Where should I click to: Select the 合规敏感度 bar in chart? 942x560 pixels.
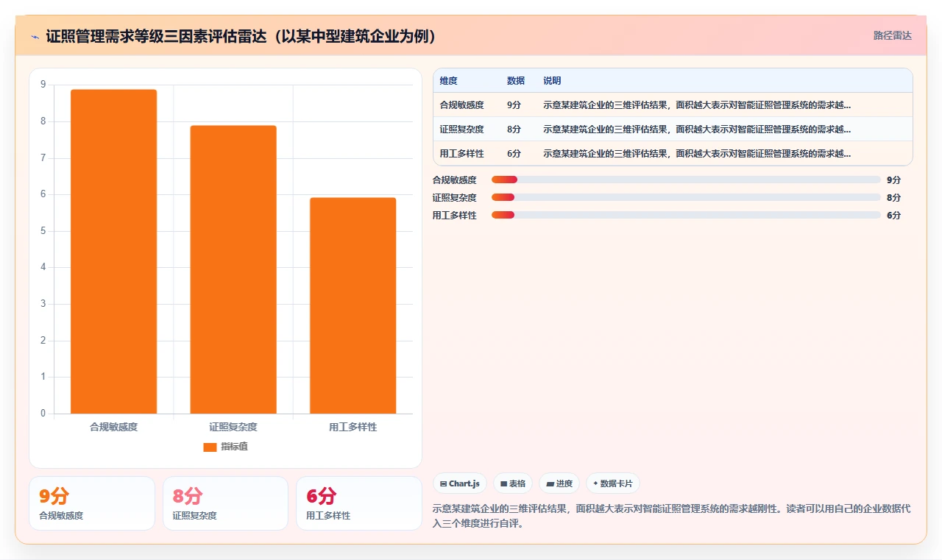click(x=114, y=252)
